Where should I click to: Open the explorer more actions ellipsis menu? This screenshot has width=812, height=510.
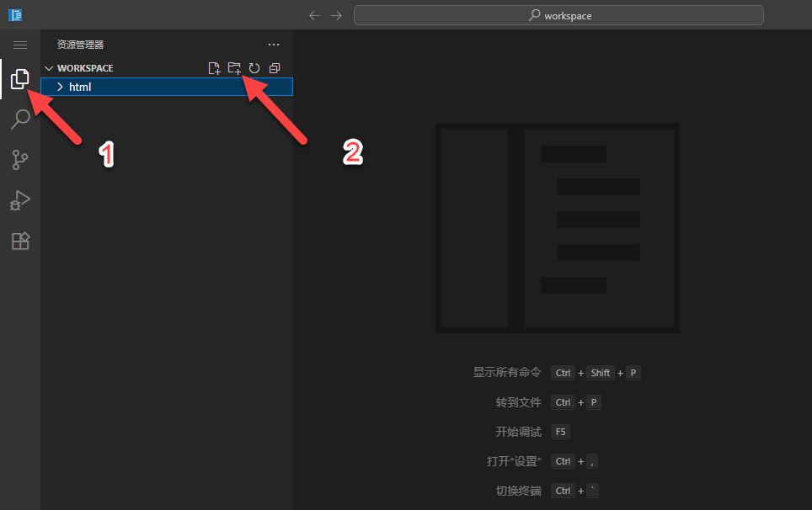click(x=274, y=45)
